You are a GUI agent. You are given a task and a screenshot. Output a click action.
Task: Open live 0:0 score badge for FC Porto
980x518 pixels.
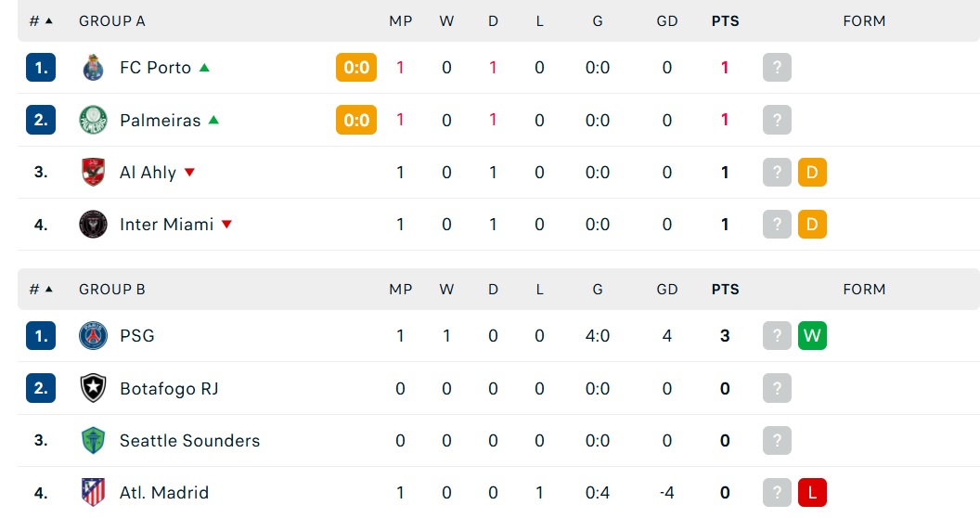(x=356, y=68)
